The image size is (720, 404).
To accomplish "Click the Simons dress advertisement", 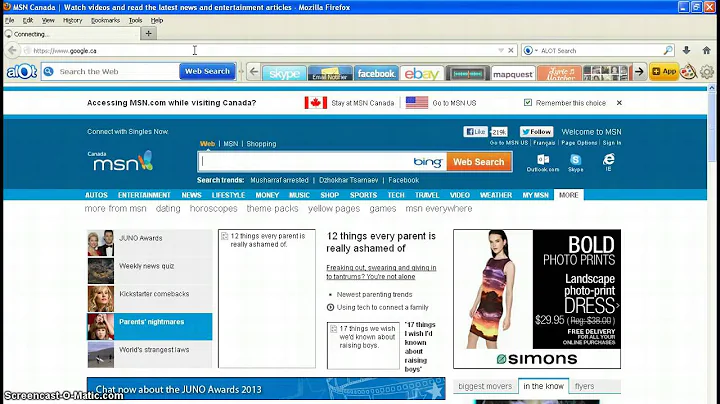I will (x=537, y=299).
